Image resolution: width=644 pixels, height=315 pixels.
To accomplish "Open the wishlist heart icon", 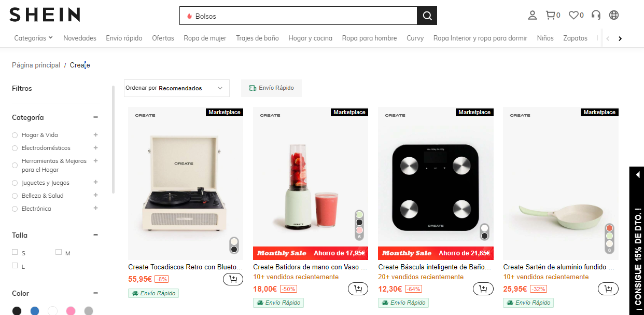I will coord(573,16).
